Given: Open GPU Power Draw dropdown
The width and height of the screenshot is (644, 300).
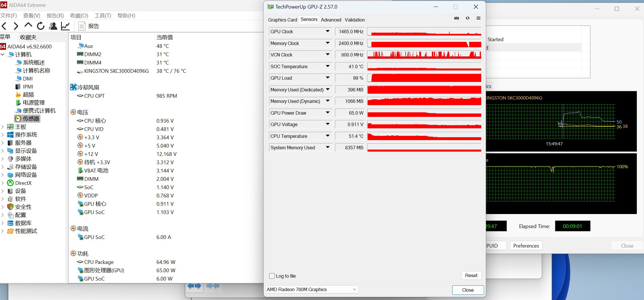Looking at the screenshot, I should click(328, 113).
